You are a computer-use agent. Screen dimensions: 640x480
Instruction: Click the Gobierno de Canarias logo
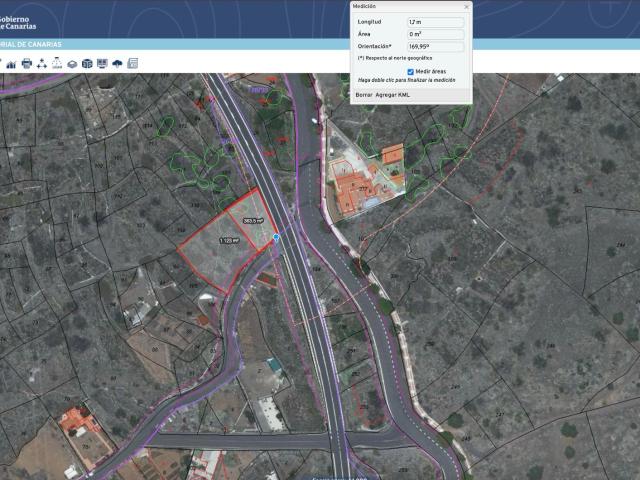click(x=28, y=18)
